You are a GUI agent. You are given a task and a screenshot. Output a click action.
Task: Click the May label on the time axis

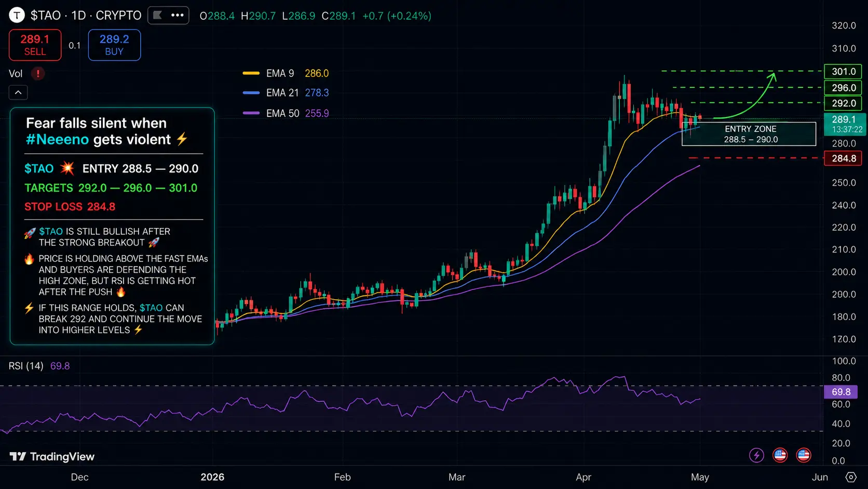pos(700,477)
